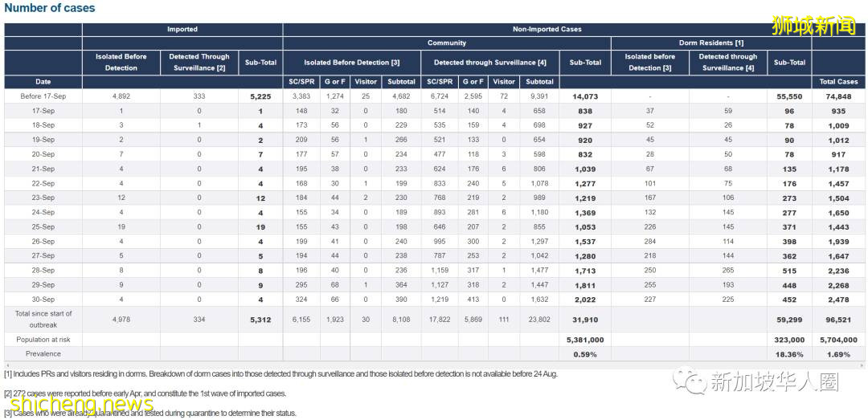Click the Population at risk row label
The height and width of the screenshot is (420, 868).
[43, 340]
